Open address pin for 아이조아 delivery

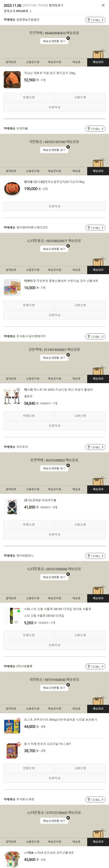(95, 447)
